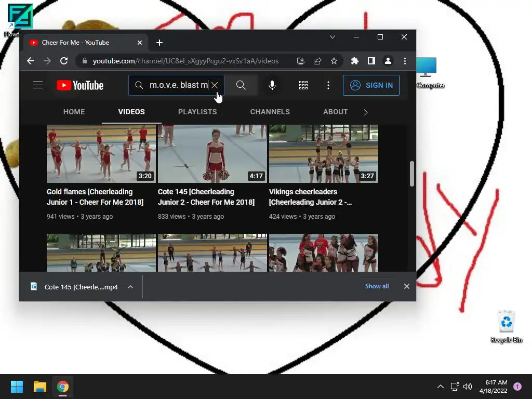Bookmark this page with the star icon
The height and width of the screenshot is (399, 532).
click(x=334, y=61)
